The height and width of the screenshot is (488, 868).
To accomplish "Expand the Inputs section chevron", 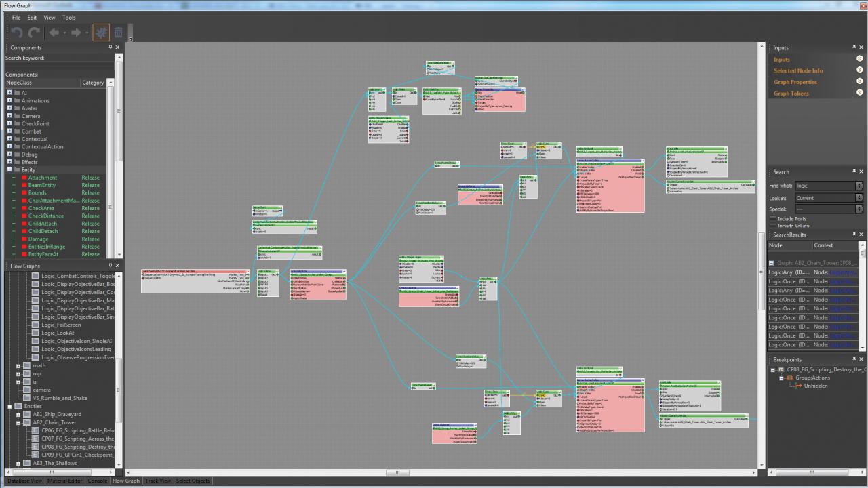I will [859, 60].
